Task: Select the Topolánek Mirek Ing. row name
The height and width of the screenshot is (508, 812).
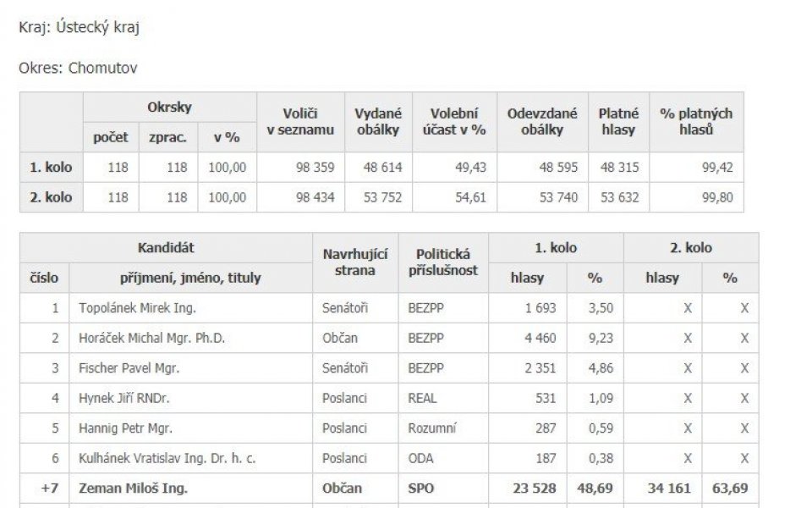Action: 137,308
